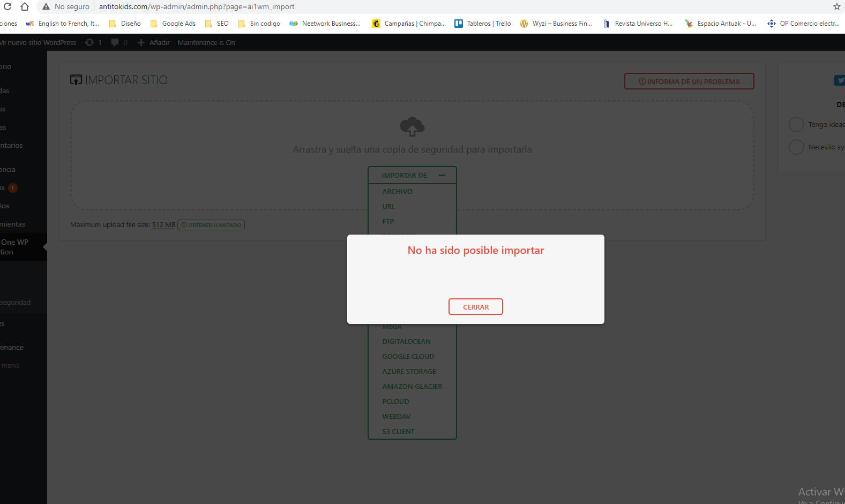Close the import error dialog with CERRAR
845x504 pixels.
point(475,307)
